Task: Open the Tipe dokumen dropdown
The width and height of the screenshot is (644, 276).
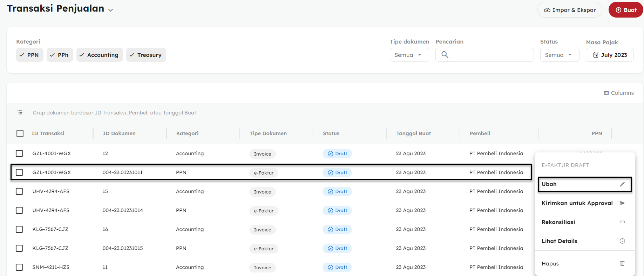Action: coord(409,55)
